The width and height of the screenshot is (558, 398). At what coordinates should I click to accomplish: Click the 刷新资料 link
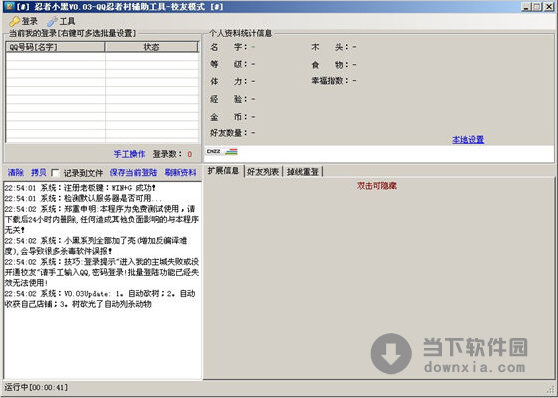click(x=180, y=173)
